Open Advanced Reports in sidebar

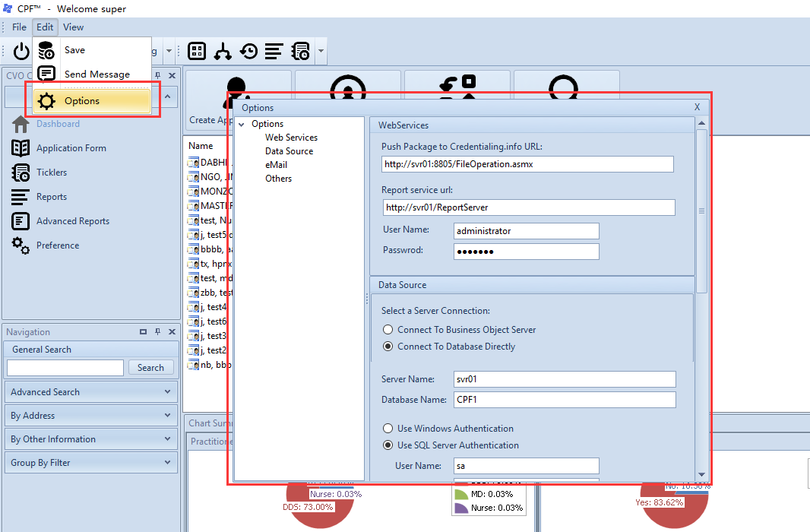tap(73, 221)
